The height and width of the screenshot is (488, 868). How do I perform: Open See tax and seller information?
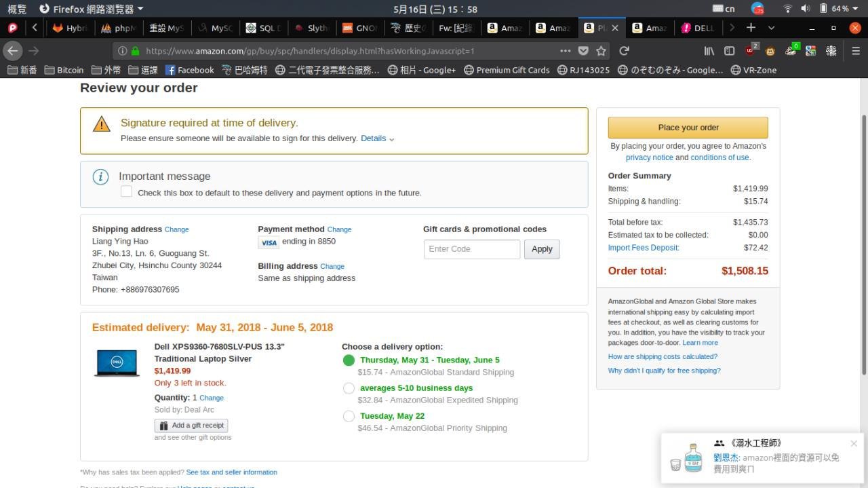(232, 472)
